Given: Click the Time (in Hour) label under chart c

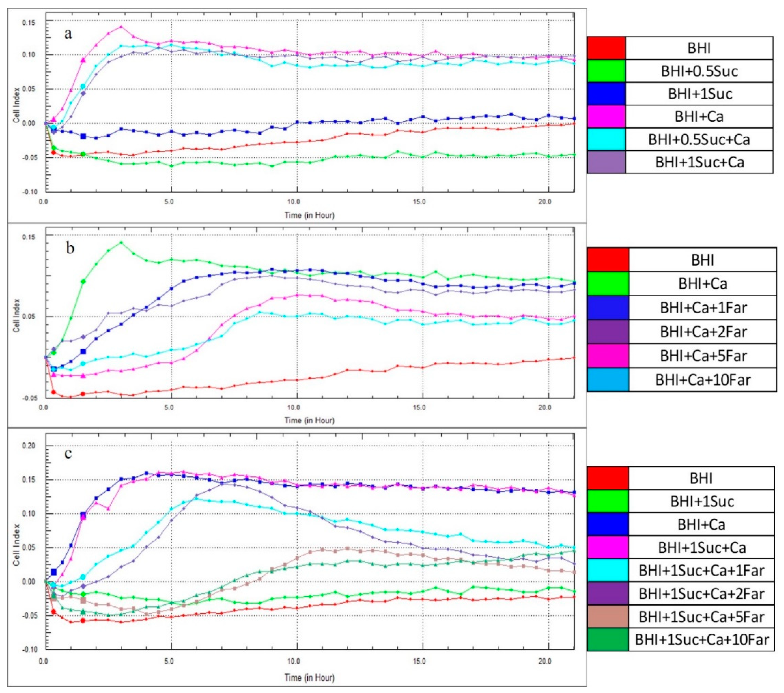Looking at the screenshot, I should (309, 677).
